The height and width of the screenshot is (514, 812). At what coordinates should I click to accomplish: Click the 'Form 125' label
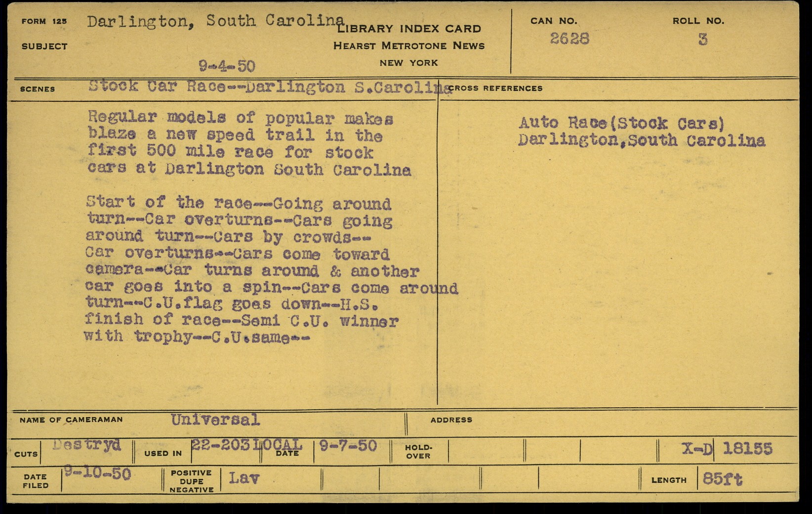coord(44,21)
